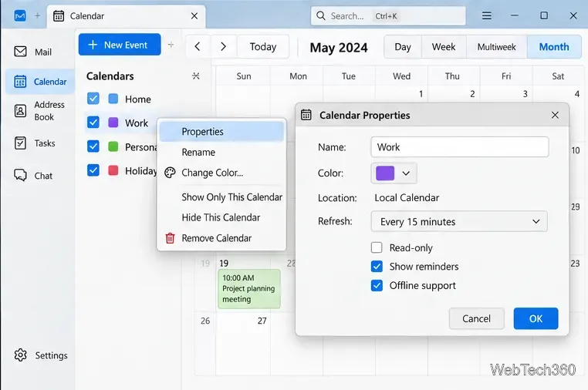This screenshot has width=588, height=390.
Task: Uncheck the Work calendar checkbox
Action: point(93,122)
